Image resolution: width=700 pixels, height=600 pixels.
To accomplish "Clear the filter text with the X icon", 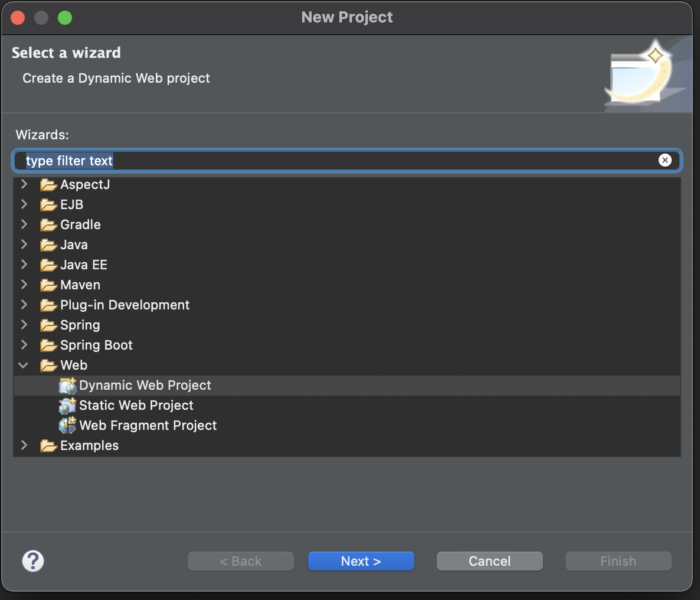I will pos(665,160).
